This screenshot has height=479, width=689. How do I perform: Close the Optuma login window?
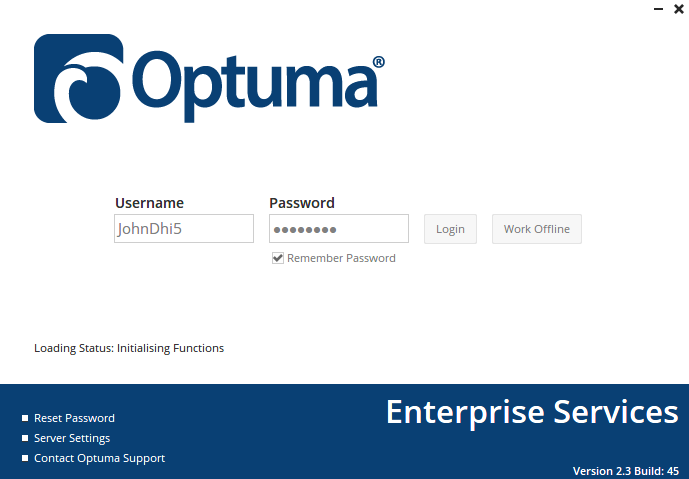pyautogui.click(x=678, y=9)
